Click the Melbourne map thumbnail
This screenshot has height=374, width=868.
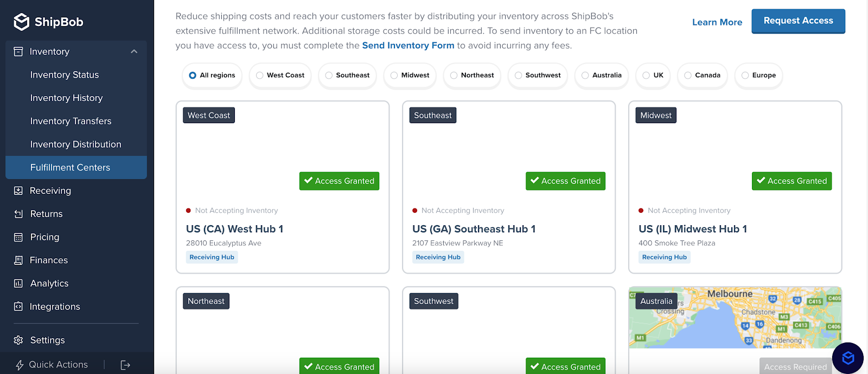735,318
